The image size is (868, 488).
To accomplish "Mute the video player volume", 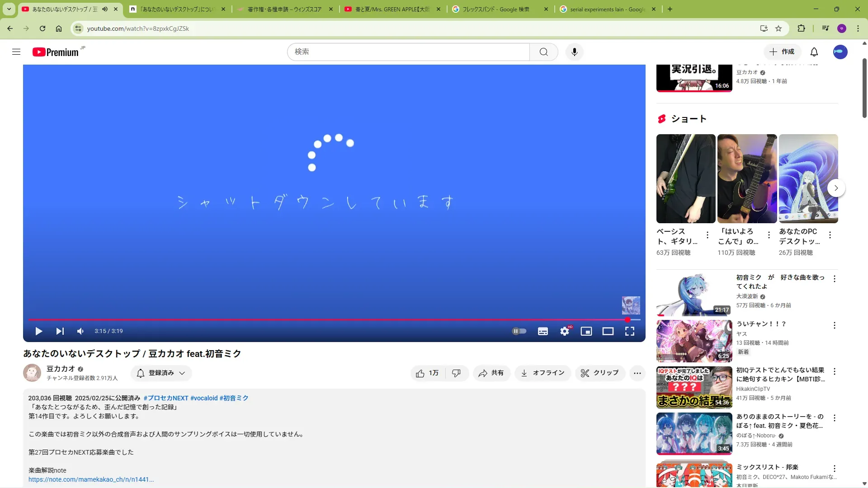I will click(80, 331).
